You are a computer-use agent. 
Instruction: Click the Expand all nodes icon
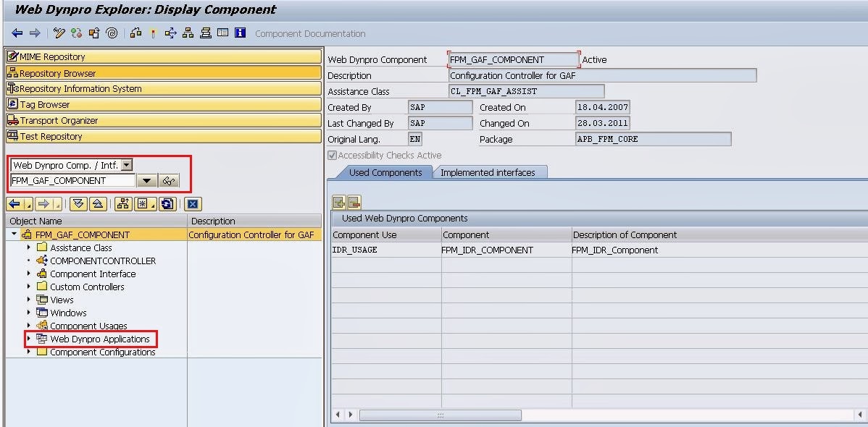pos(79,204)
